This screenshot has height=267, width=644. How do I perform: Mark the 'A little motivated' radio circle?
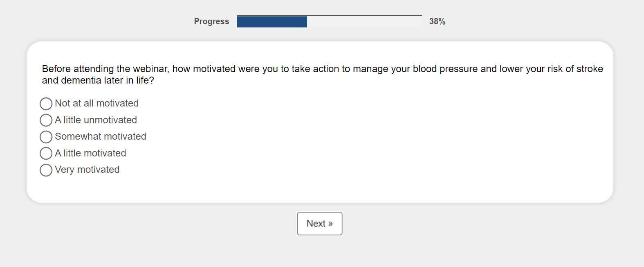(46, 154)
